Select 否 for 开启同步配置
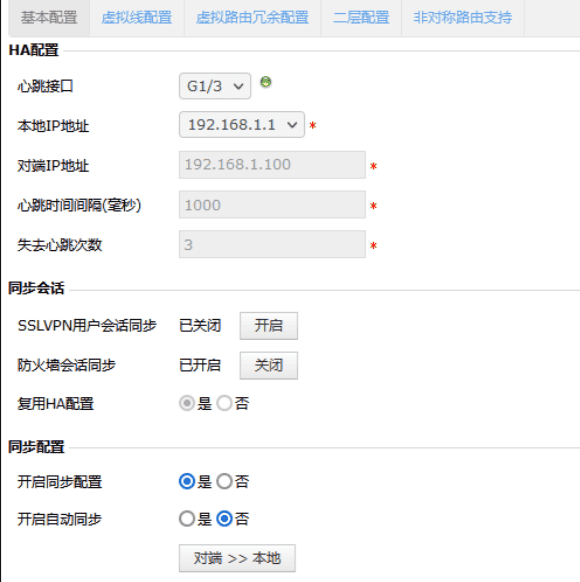Screen dimensions: 580x582 (x=224, y=481)
